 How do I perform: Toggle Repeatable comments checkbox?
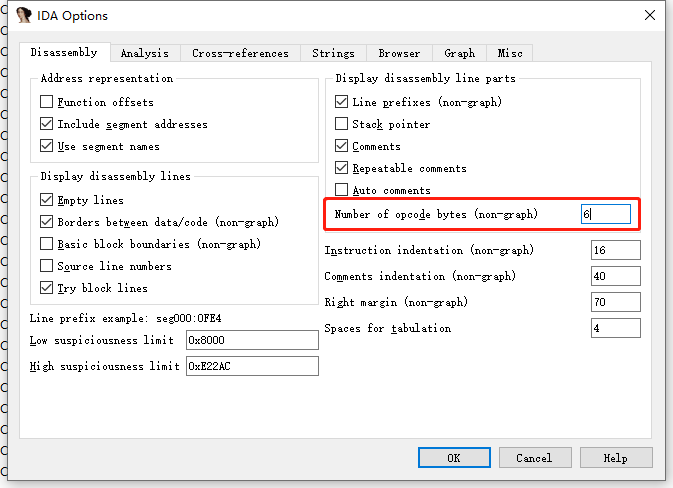pos(341,167)
